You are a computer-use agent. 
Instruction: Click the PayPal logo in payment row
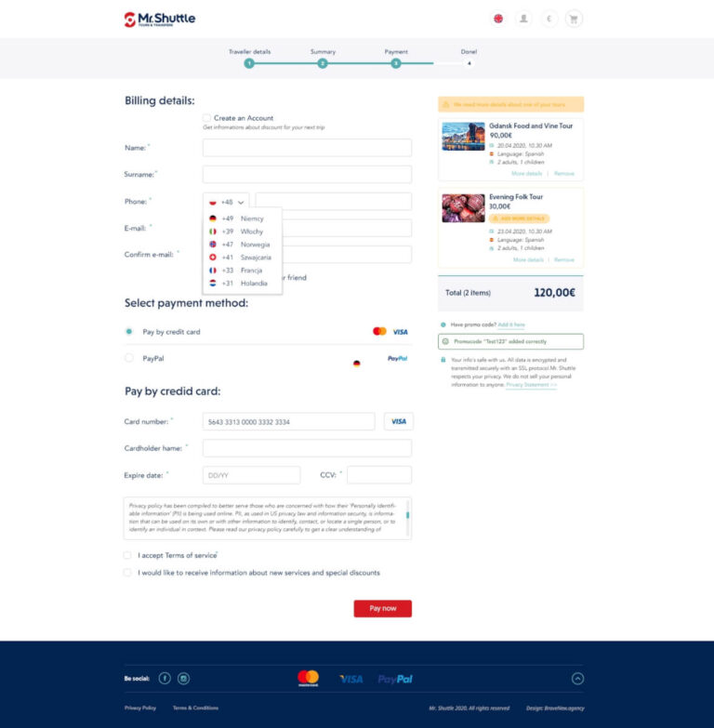coord(397,359)
